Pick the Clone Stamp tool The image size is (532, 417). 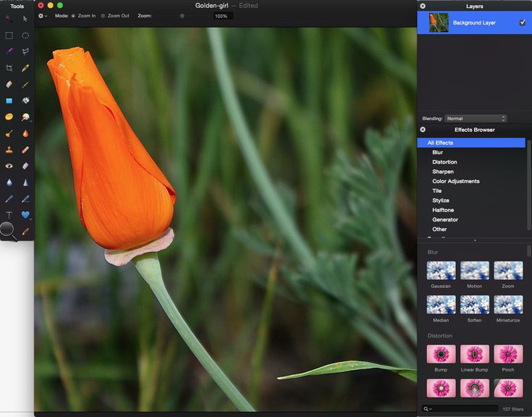click(x=9, y=150)
